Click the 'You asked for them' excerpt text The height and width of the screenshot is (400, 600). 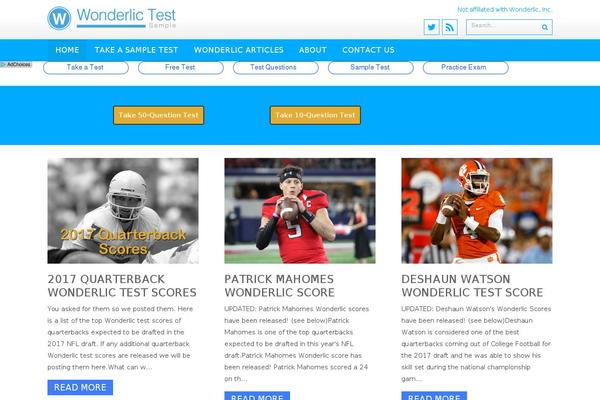[121, 338]
